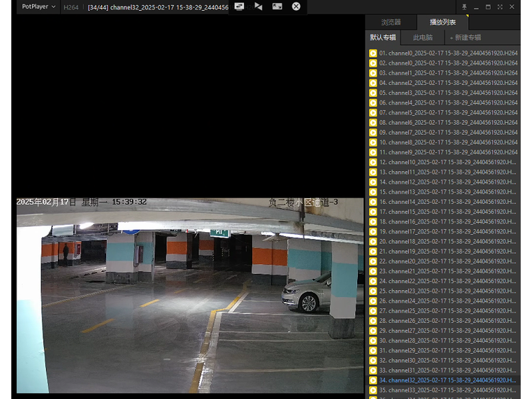This screenshot has height=399, width=532.
Task: Click the play icon beside 07. channel5
Action: point(373,112)
